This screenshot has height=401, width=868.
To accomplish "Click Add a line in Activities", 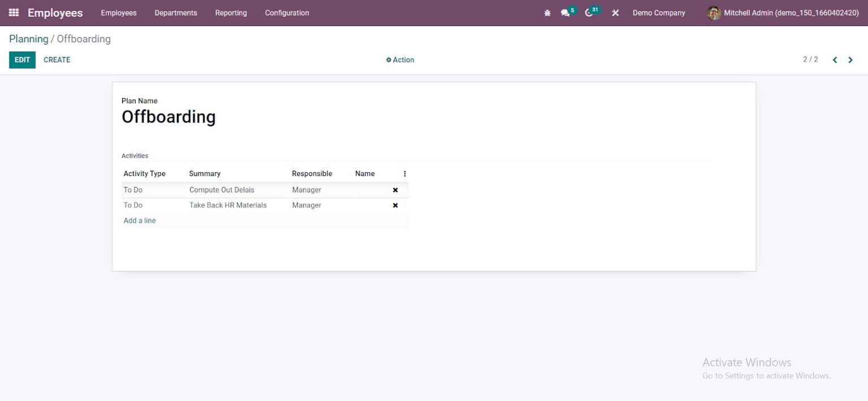I will [x=139, y=220].
